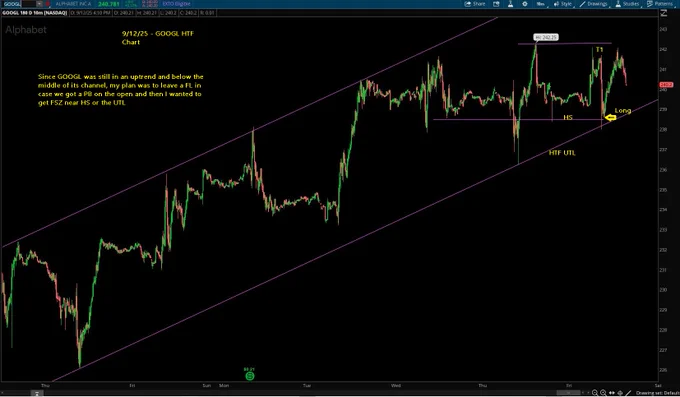Image resolution: width=680 pixels, height=397 pixels.
Task: Open the Patterns menu
Action: (660, 4)
